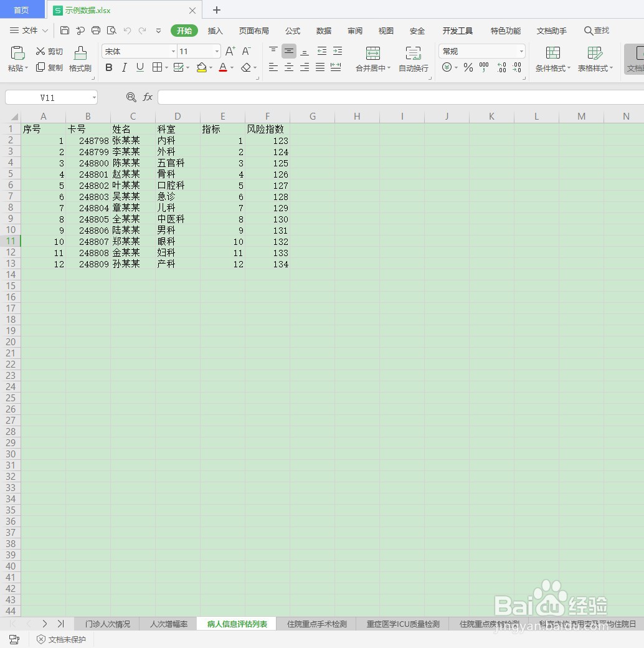The width and height of the screenshot is (644, 648).
Task: Open sheet tab 住院重点手术检测
Action: 317,624
